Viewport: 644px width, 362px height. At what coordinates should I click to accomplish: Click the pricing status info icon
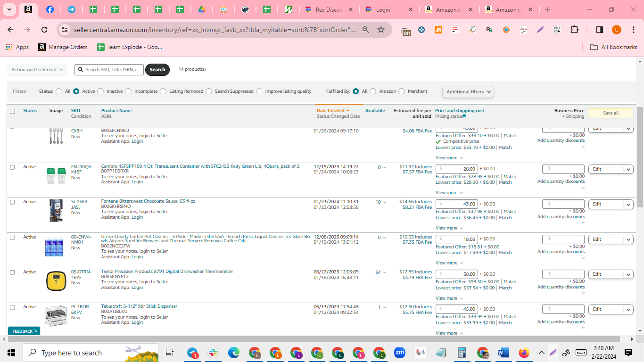[464, 116]
